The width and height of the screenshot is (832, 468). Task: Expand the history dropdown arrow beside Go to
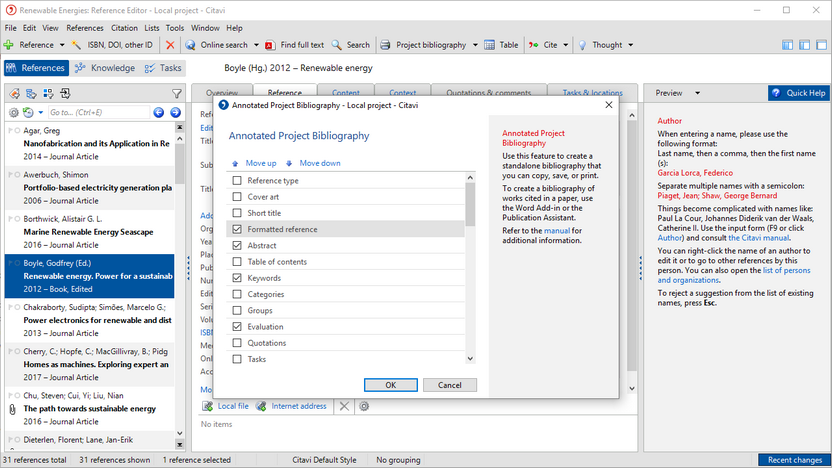click(40, 112)
